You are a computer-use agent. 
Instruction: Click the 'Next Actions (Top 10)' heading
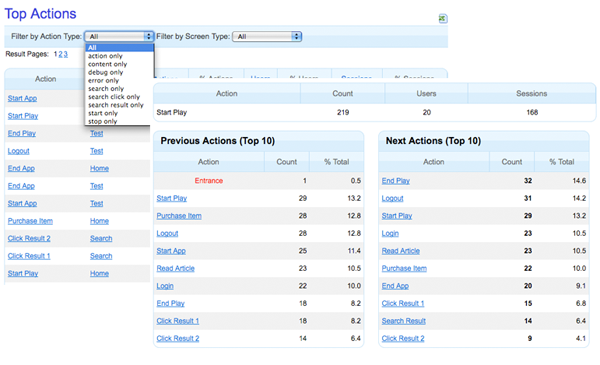433,141
